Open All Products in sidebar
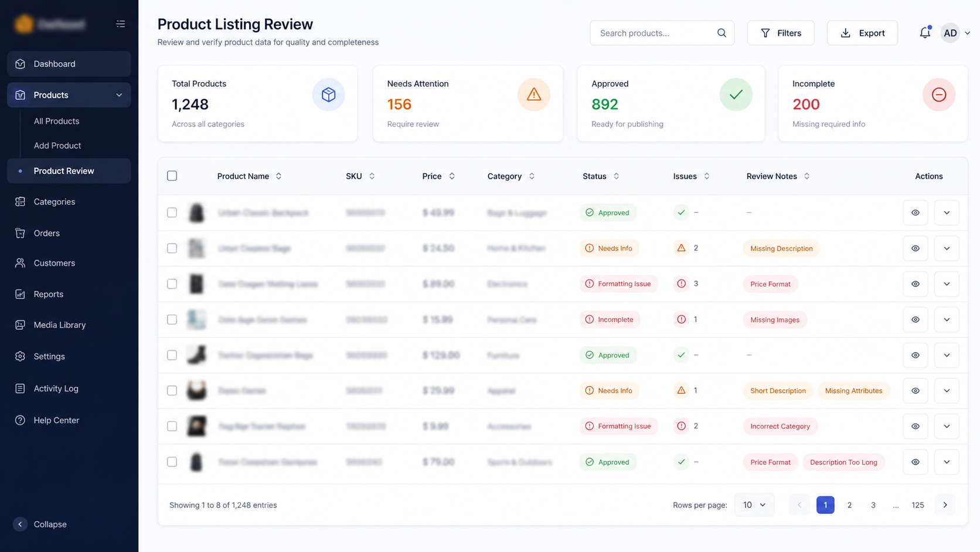The height and width of the screenshot is (552, 980). pos(56,121)
